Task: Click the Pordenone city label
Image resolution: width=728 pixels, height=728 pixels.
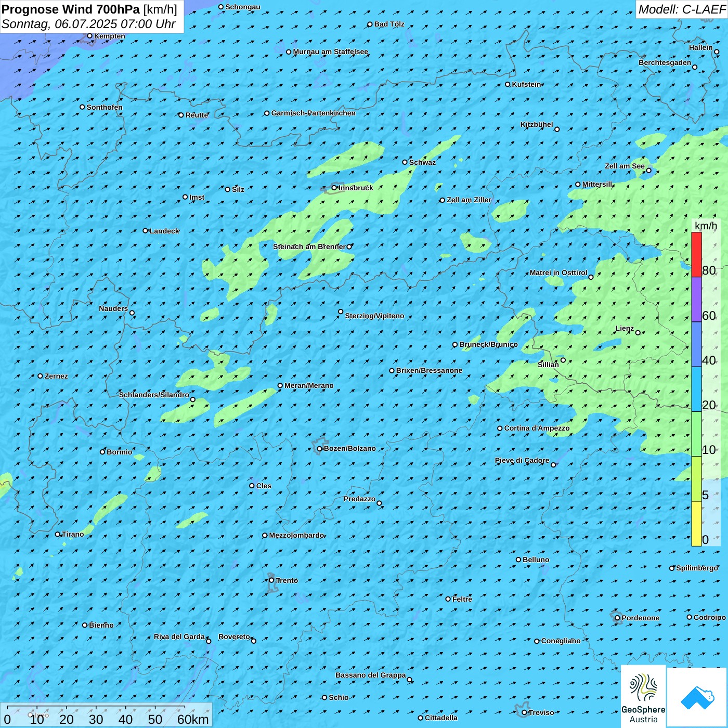Action: 641,618
